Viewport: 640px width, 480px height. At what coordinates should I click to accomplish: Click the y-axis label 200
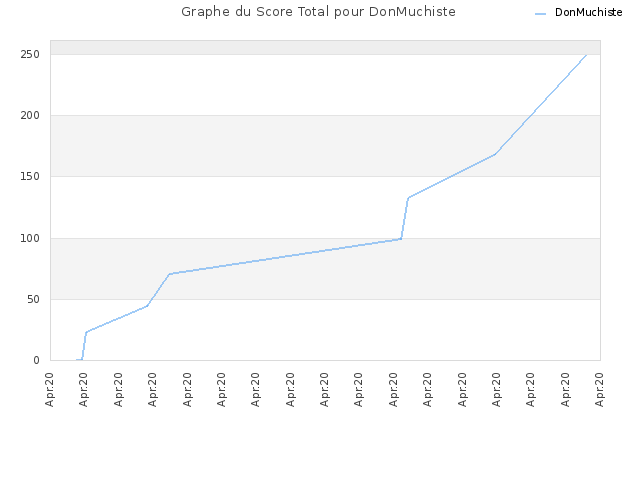(30, 116)
